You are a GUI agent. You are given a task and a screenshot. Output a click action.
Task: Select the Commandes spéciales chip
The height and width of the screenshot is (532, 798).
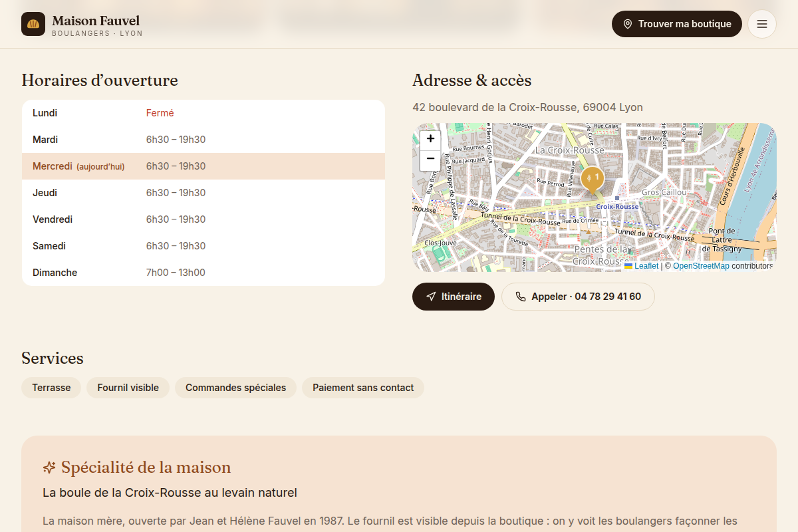(235, 388)
